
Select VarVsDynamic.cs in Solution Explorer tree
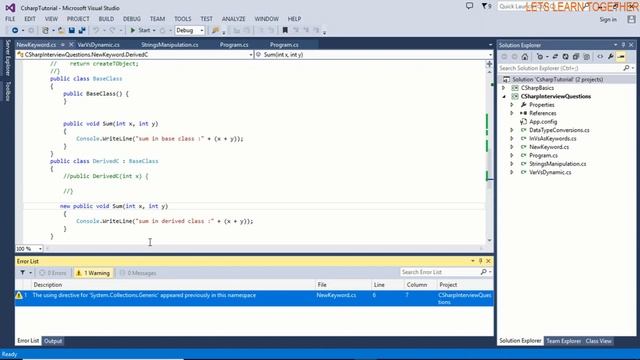(550, 172)
